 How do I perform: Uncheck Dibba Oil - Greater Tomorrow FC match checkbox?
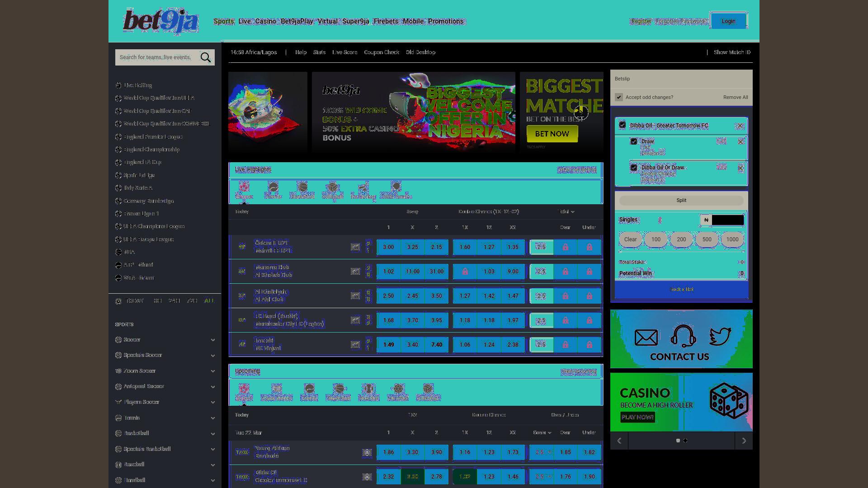pyautogui.click(x=623, y=125)
